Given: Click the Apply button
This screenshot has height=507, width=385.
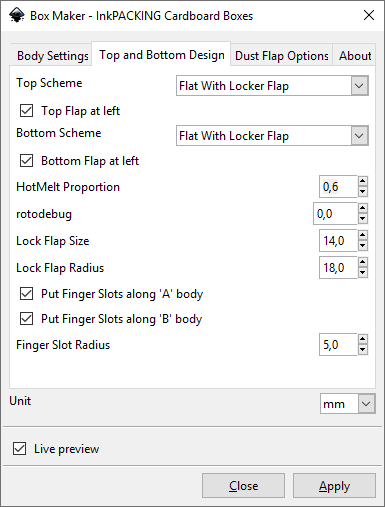Looking at the screenshot, I should pos(334,486).
